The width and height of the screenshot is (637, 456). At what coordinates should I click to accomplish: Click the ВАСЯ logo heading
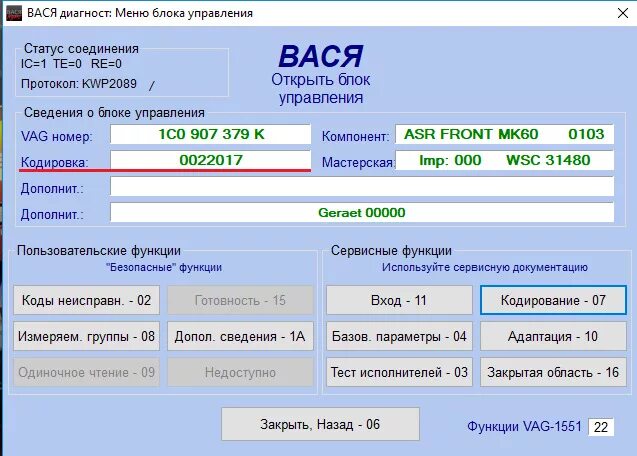[321, 56]
